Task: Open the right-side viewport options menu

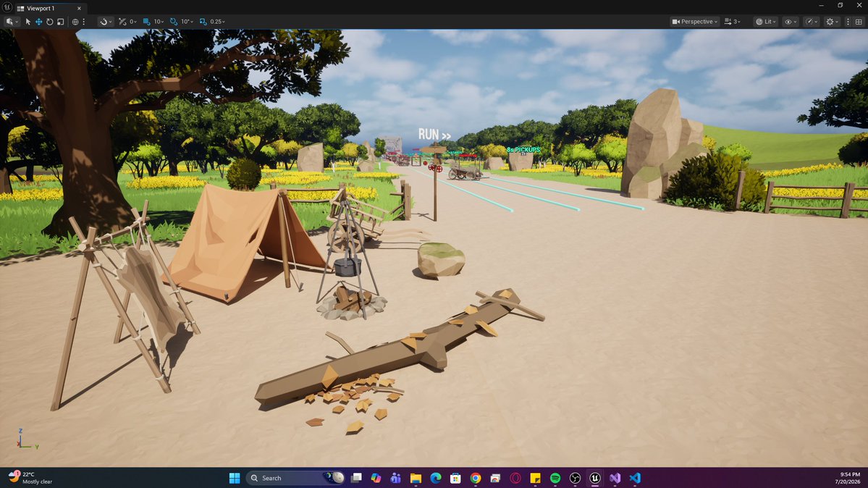Action: (848, 22)
